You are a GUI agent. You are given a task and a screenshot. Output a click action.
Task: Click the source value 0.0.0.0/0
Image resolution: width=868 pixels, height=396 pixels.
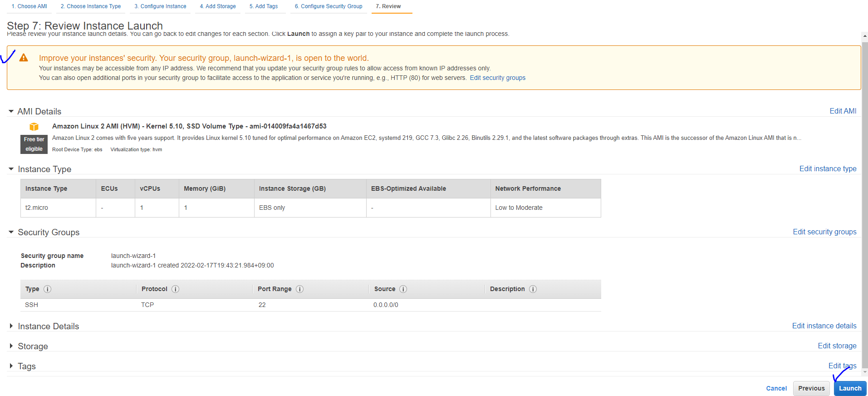[386, 305]
